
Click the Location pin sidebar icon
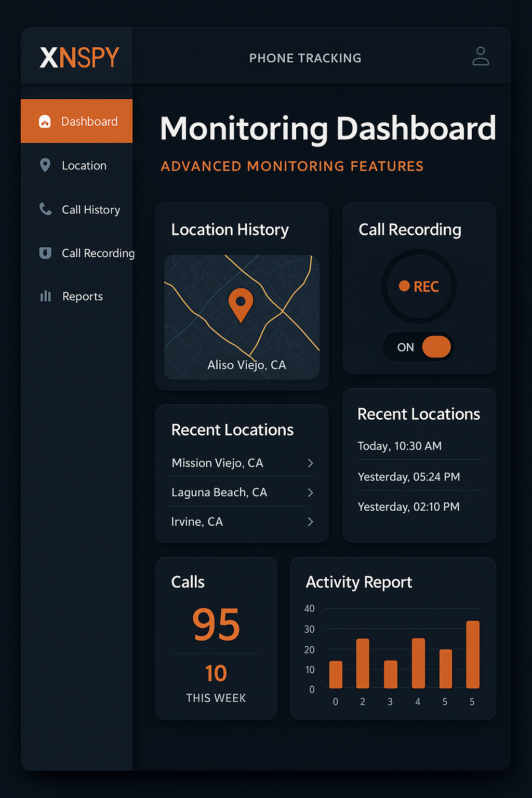click(x=45, y=165)
